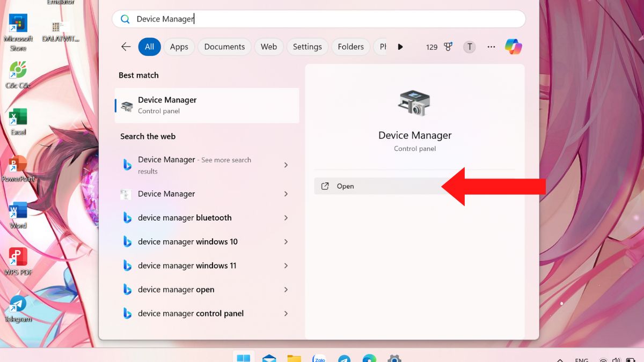Open the three-dots more options menu
This screenshot has height=362, width=644.
tap(491, 47)
